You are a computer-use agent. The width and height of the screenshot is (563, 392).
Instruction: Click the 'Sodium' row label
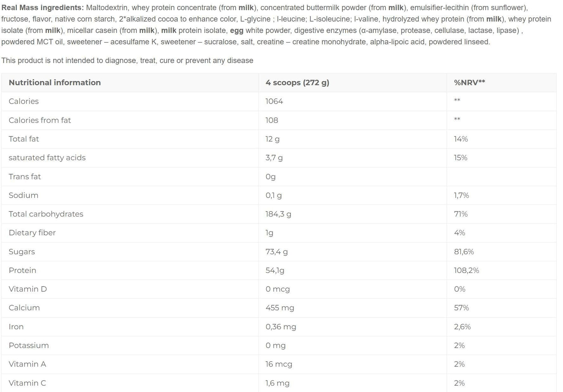(23, 195)
